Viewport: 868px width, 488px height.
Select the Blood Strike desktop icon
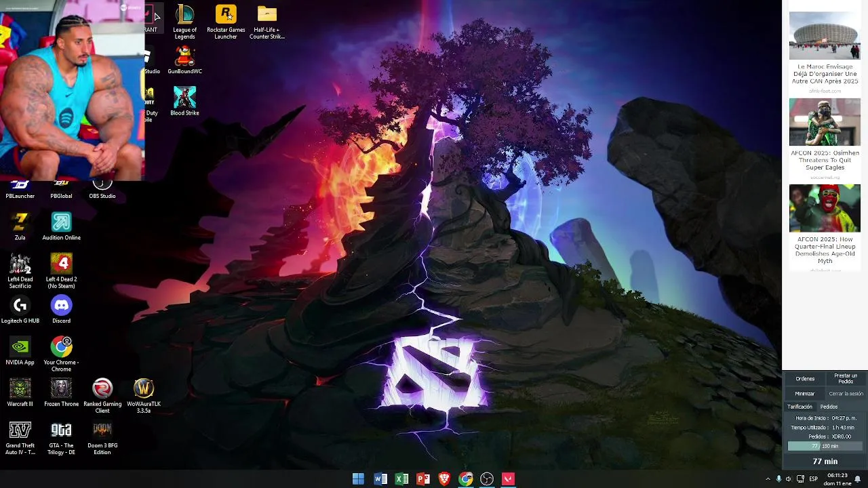click(x=184, y=101)
